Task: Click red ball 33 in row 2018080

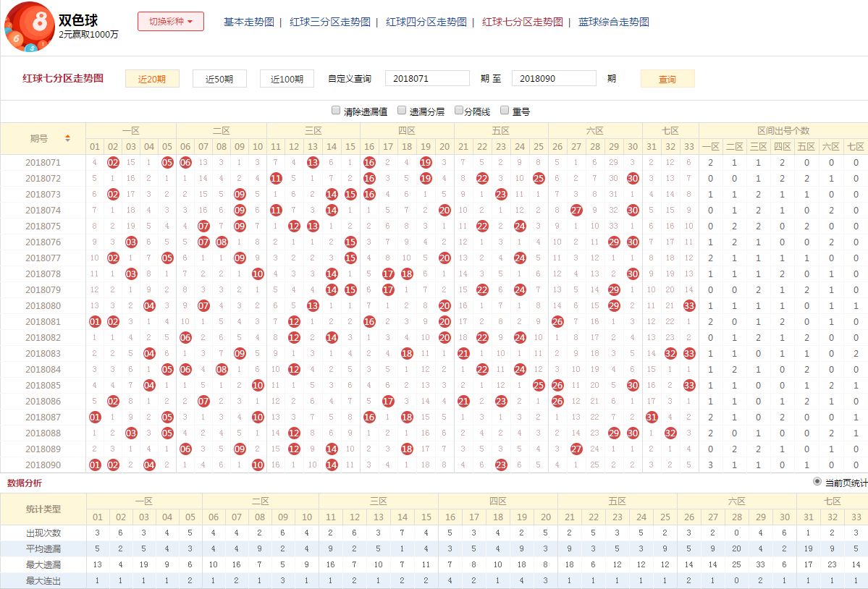Action: (x=689, y=306)
